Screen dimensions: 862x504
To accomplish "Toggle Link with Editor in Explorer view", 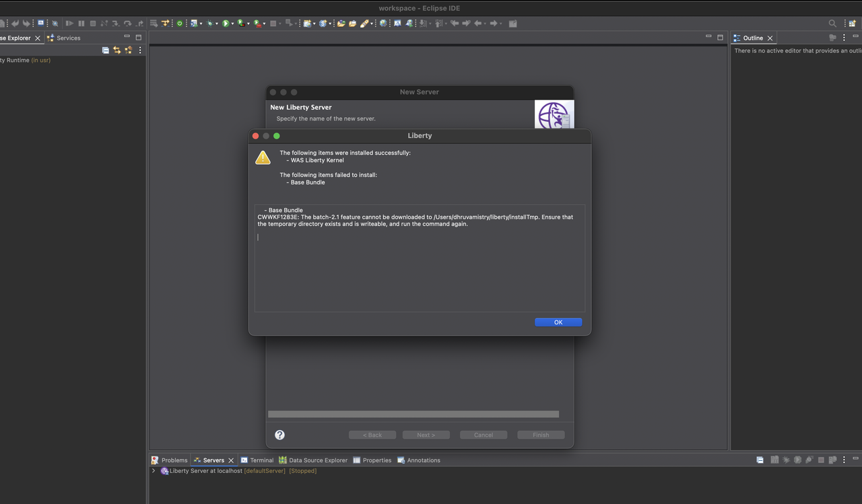I will tap(117, 50).
